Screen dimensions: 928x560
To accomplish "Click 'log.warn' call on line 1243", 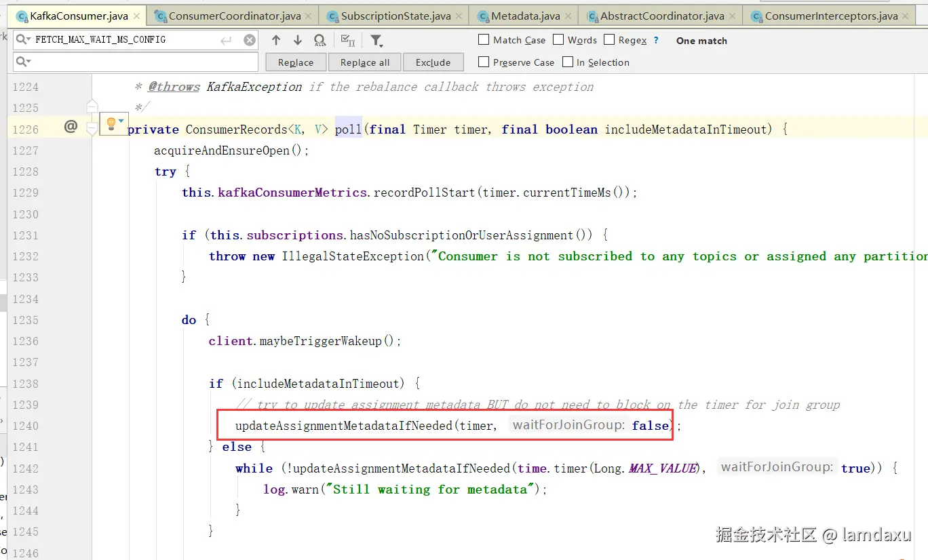I will pos(290,489).
